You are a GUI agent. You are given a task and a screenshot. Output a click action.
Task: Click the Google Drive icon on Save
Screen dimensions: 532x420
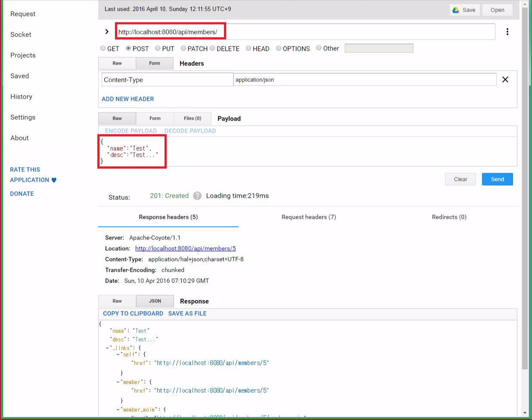click(456, 10)
